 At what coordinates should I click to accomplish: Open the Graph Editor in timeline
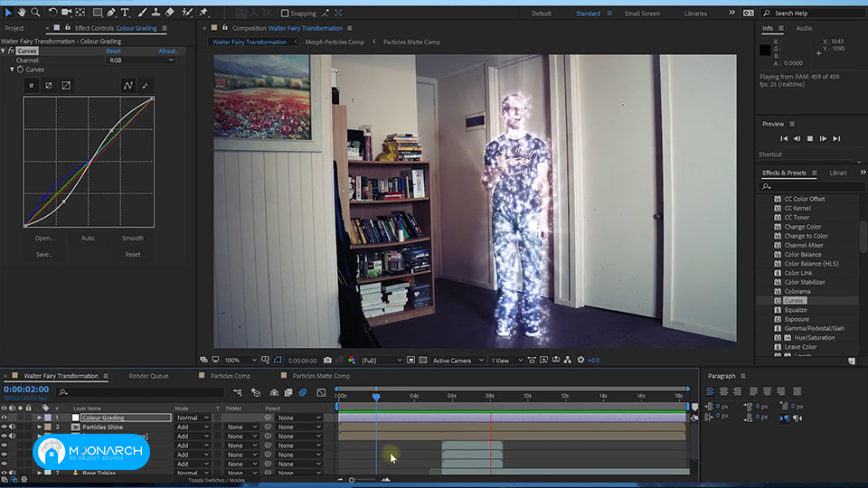click(321, 392)
